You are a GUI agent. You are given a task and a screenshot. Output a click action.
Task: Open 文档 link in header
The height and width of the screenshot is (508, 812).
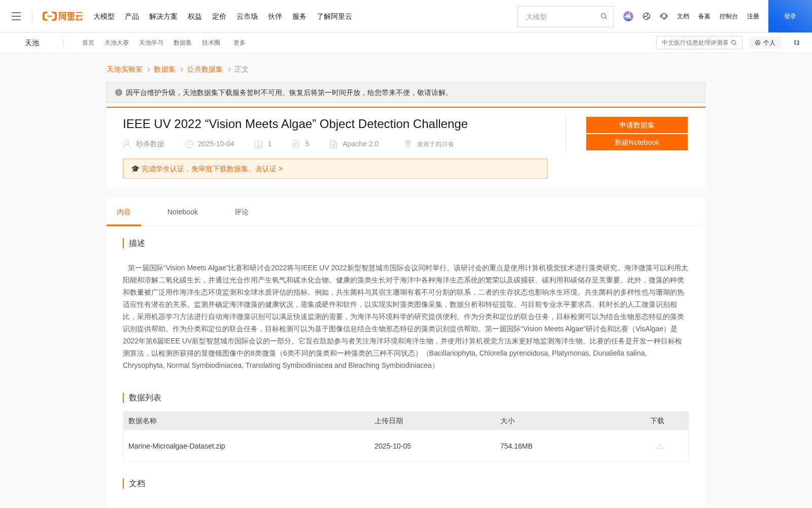click(683, 16)
